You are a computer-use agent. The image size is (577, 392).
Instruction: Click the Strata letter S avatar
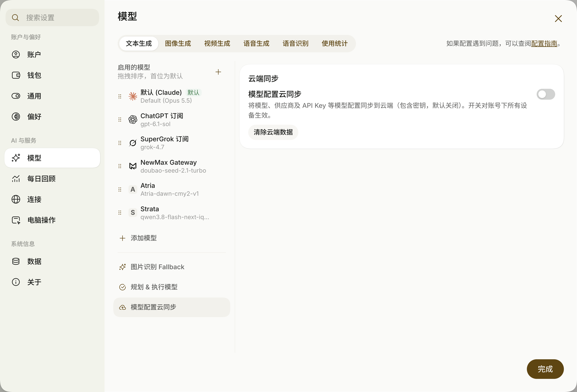[133, 213]
